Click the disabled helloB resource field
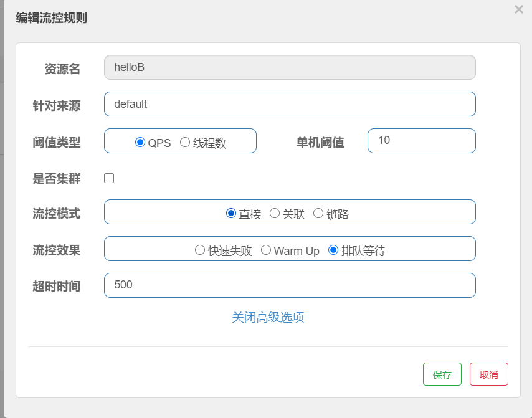The image size is (532, 418). pos(290,67)
